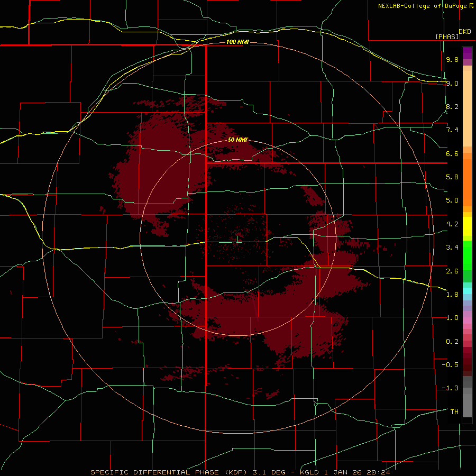
Task: Click the 8.2 legend value
Action: tap(452, 106)
